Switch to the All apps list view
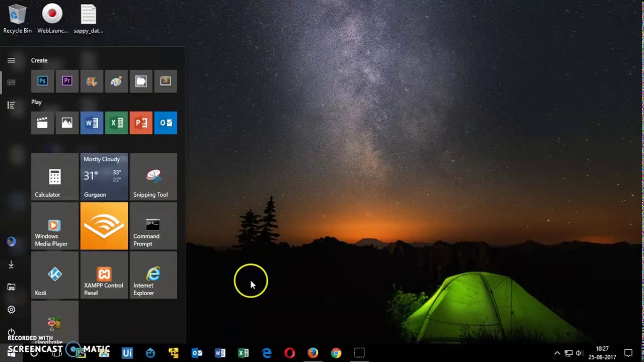 click(x=11, y=105)
